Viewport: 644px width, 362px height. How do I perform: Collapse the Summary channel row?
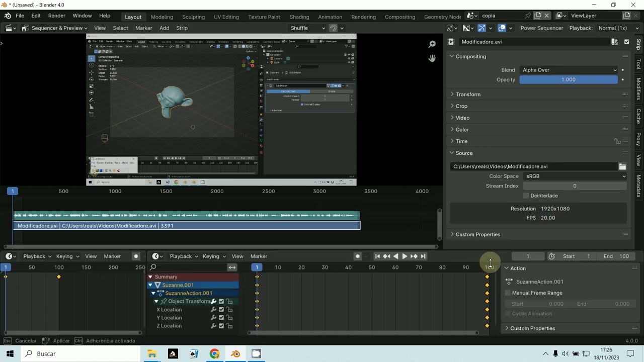pos(150,277)
